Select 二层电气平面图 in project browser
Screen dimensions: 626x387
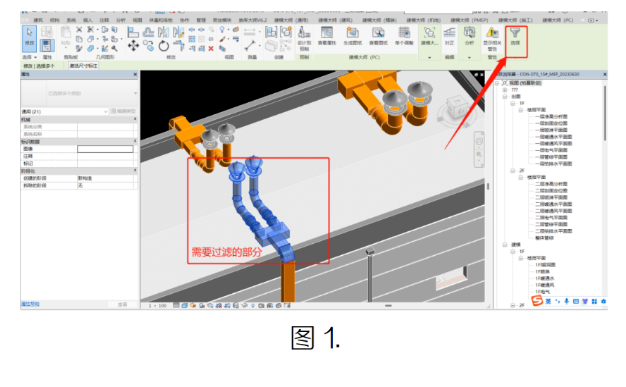pyautogui.click(x=551, y=218)
